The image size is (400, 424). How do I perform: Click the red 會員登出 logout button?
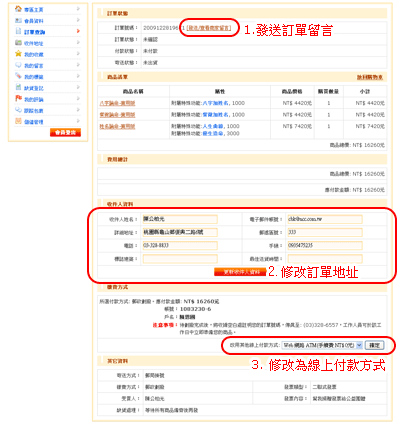click(x=65, y=133)
